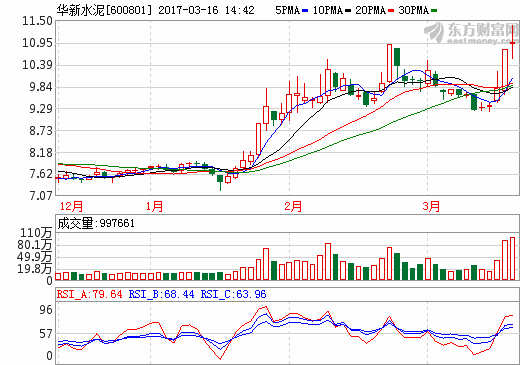Click the latest rightmost volume bar
The height and width of the screenshot is (365, 520).
pyautogui.click(x=512, y=258)
